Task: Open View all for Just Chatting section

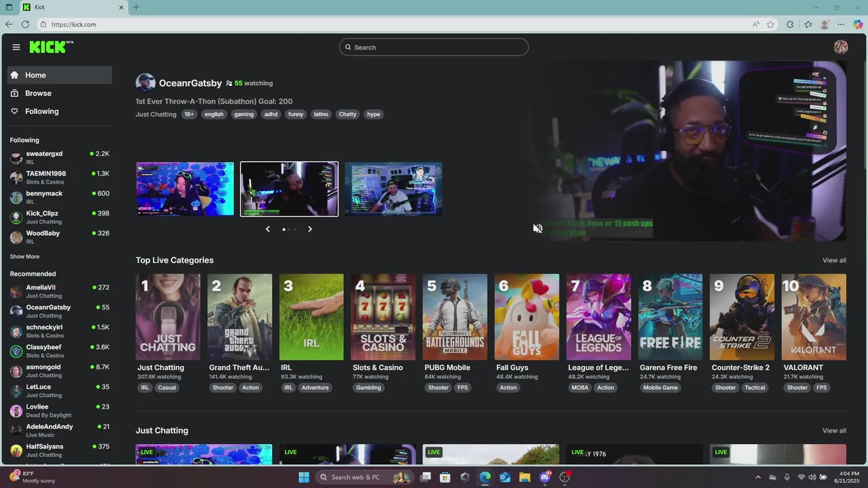Action: point(834,430)
